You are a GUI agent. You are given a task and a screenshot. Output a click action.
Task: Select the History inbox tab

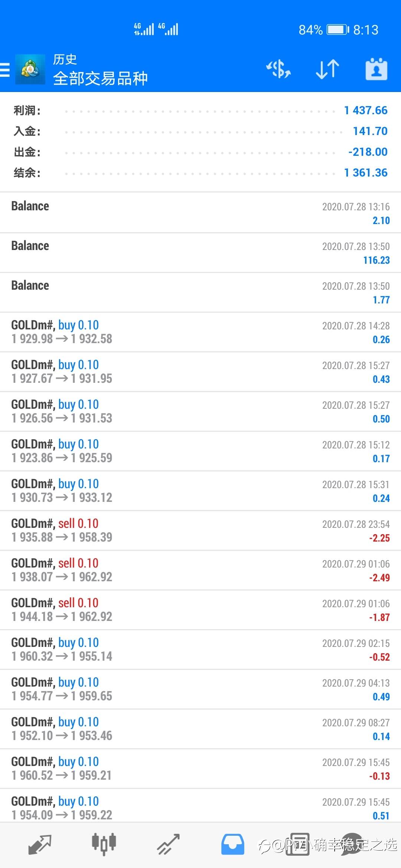coord(233,844)
